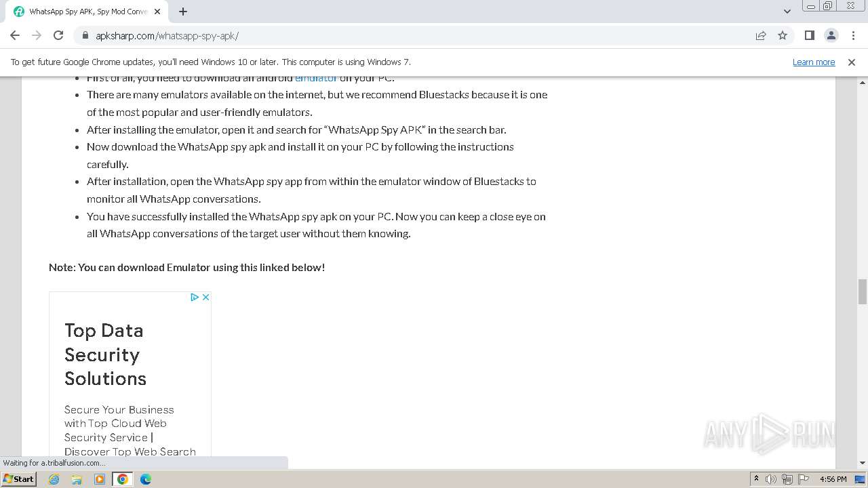Open the Top Data Security Solutions ad
Viewport: 868px width, 488px height.
105,354
